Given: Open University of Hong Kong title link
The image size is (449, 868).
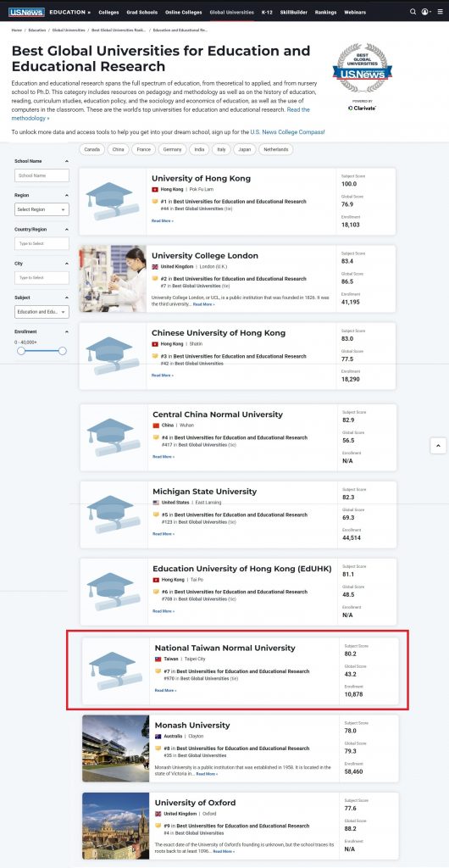Looking at the screenshot, I should pos(202,179).
